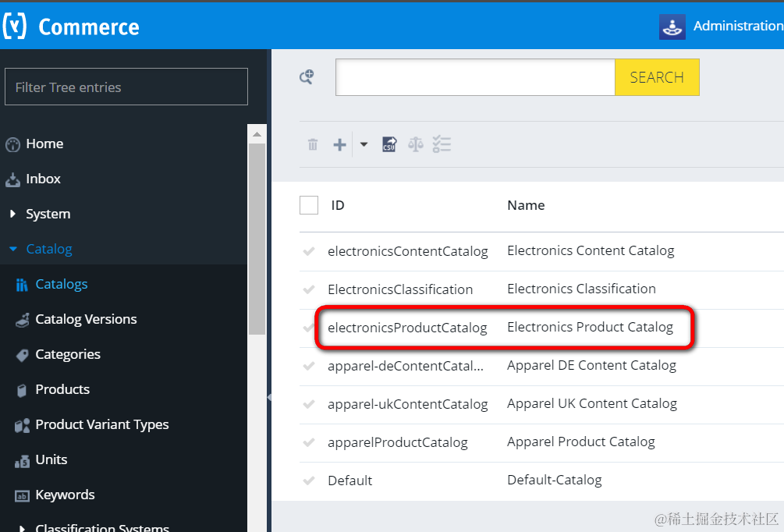Select ElectronicsClassification ID cell
Image resolution: width=784 pixels, height=532 pixels.
(x=400, y=289)
